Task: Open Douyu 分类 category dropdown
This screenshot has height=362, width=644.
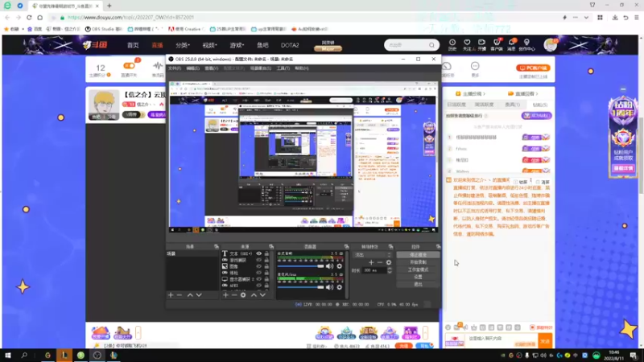Action: pos(183,45)
